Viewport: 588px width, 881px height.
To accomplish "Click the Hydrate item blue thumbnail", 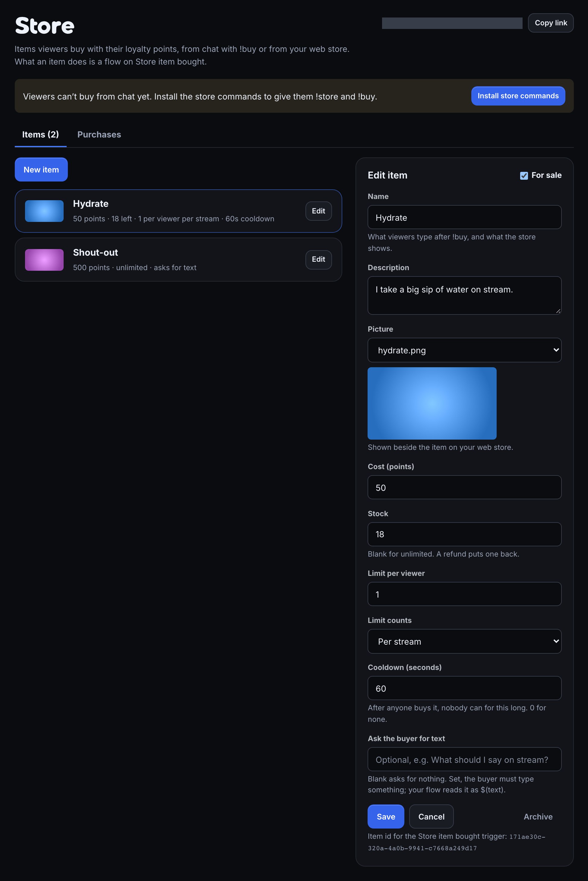I will click(44, 211).
